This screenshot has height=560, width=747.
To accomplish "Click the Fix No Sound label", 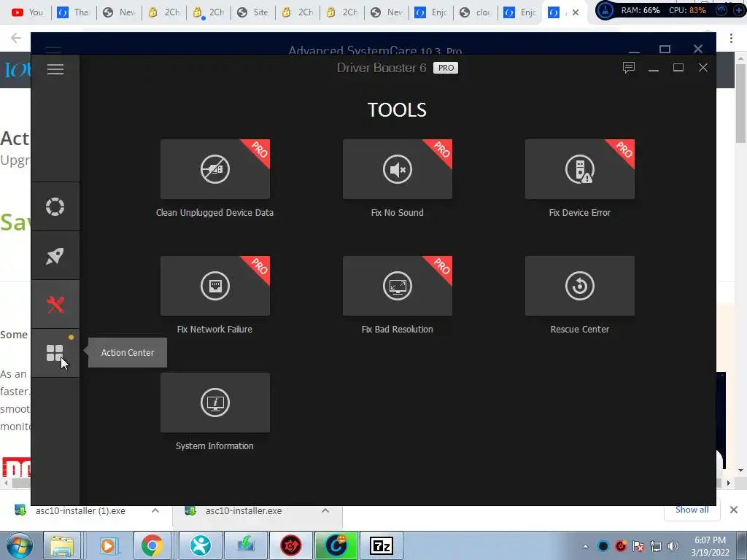I will point(398,213).
